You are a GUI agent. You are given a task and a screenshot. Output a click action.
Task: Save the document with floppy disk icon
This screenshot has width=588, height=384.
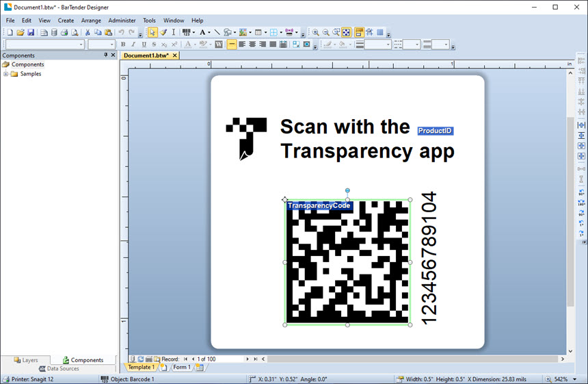[x=31, y=33]
